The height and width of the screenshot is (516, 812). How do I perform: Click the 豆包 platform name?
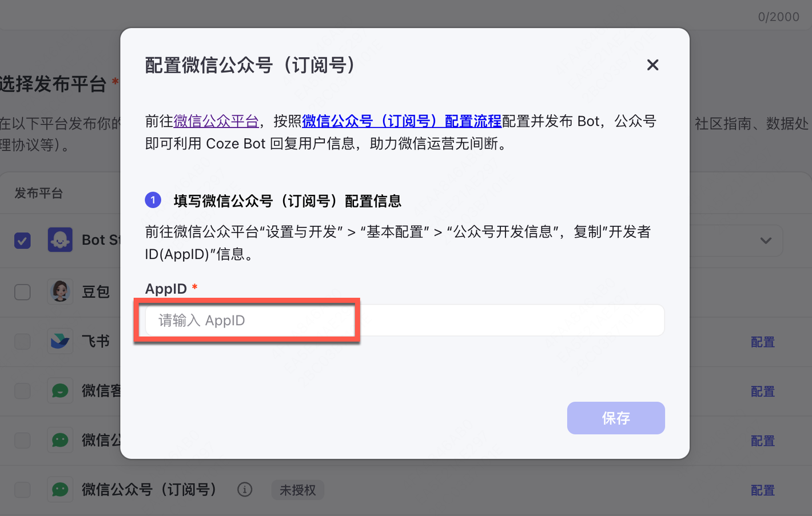pos(95,292)
